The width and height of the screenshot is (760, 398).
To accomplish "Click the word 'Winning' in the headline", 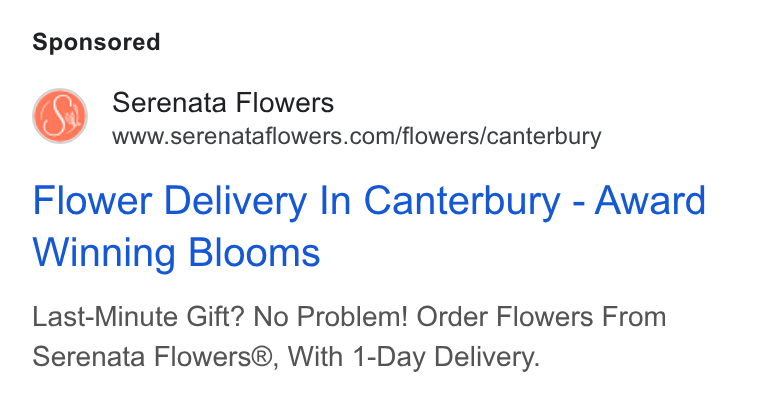I will tap(104, 253).
